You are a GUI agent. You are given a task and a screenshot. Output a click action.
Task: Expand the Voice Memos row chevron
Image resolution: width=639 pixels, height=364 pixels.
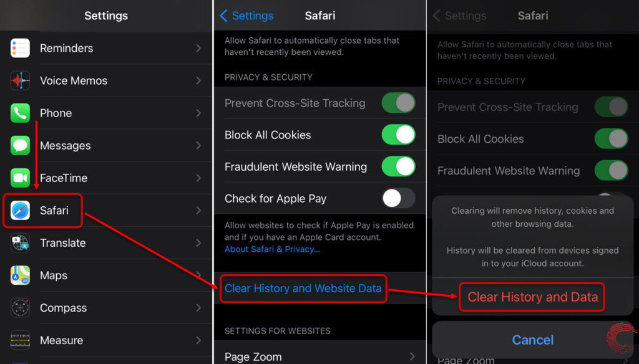pos(198,80)
